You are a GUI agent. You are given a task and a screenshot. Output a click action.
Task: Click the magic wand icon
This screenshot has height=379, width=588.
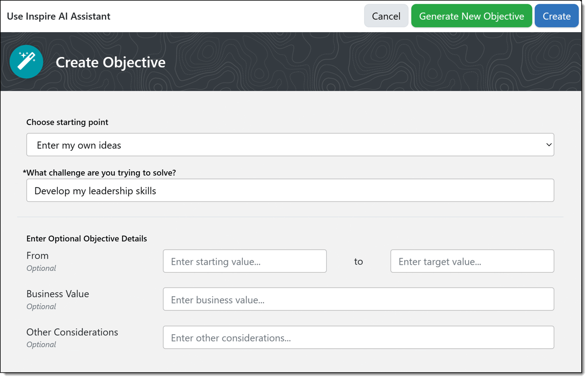26,62
